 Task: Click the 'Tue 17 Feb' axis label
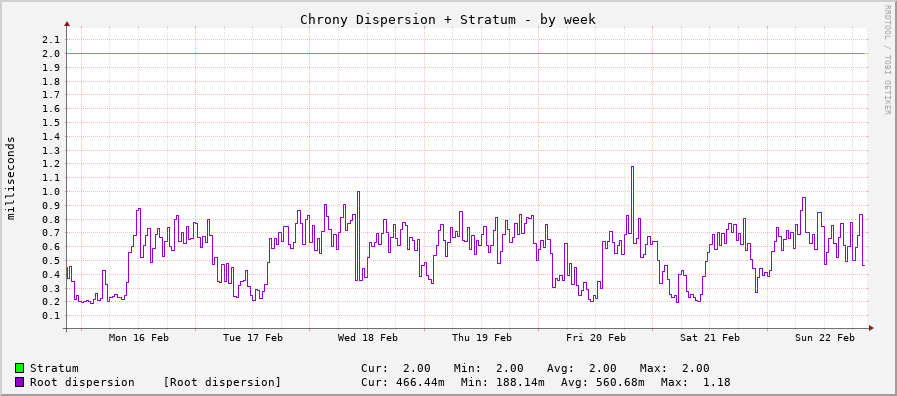[253, 338]
